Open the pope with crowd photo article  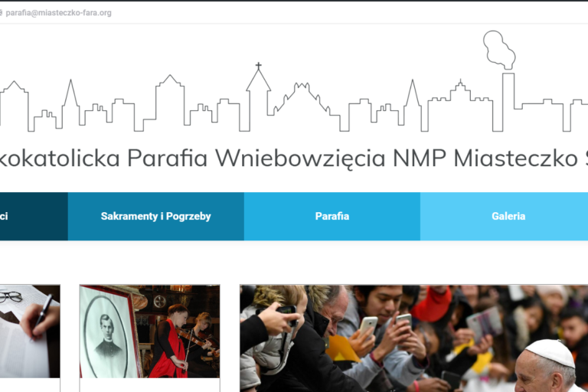(414, 338)
